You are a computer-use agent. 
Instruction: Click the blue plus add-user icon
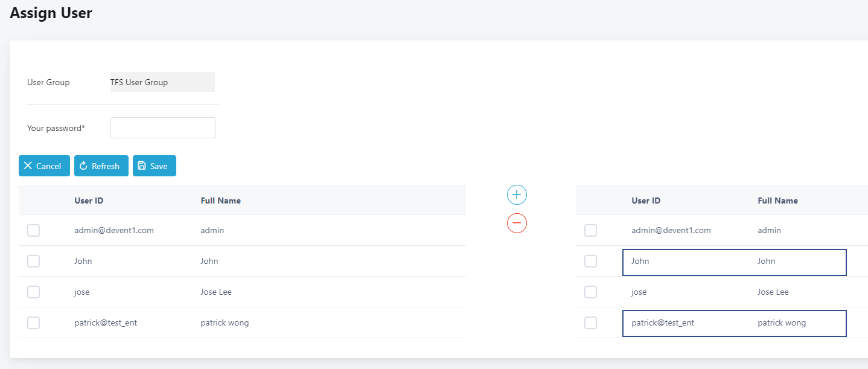pyautogui.click(x=517, y=194)
